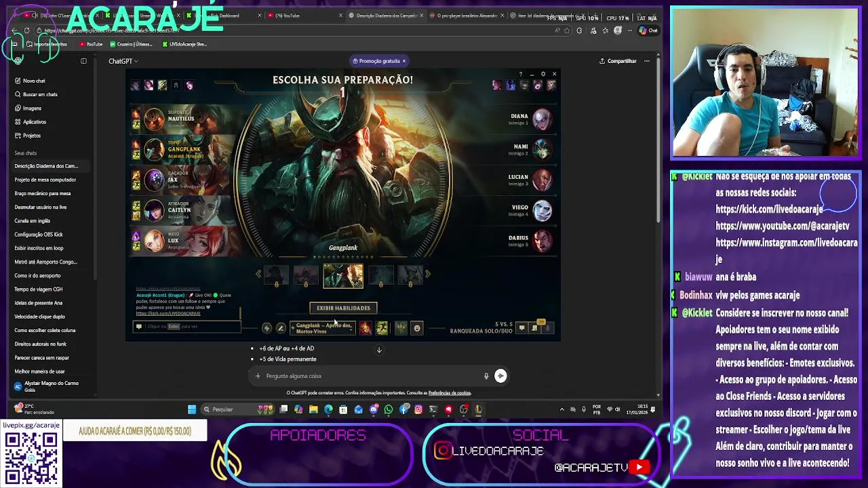Click the Edge Copilot Chat button
The width and height of the screenshot is (868, 488).
click(x=649, y=30)
